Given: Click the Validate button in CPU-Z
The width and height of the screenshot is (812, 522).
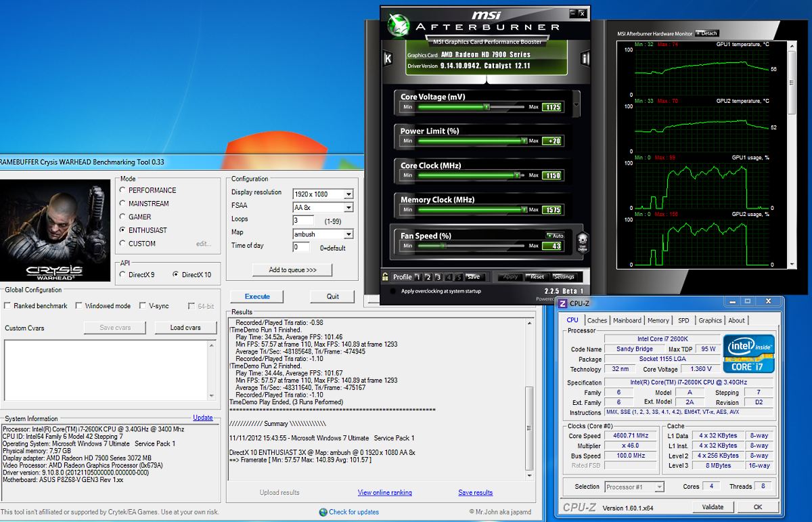Looking at the screenshot, I should [x=713, y=507].
